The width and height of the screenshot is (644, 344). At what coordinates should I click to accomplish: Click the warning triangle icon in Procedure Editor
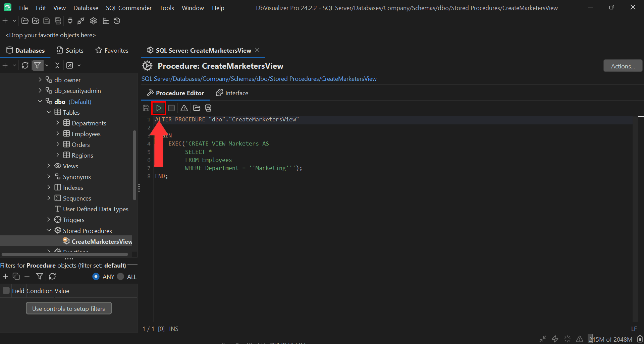pos(184,108)
